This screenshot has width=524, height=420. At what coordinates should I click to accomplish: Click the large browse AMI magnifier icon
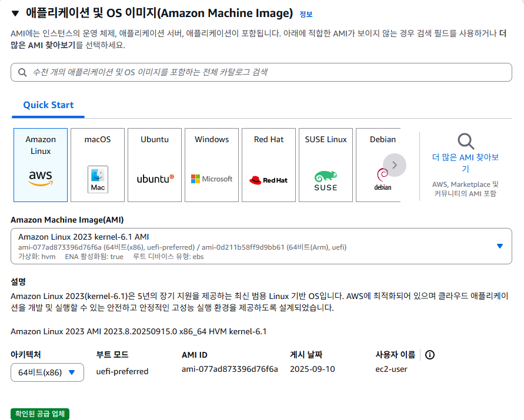(x=466, y=141)
